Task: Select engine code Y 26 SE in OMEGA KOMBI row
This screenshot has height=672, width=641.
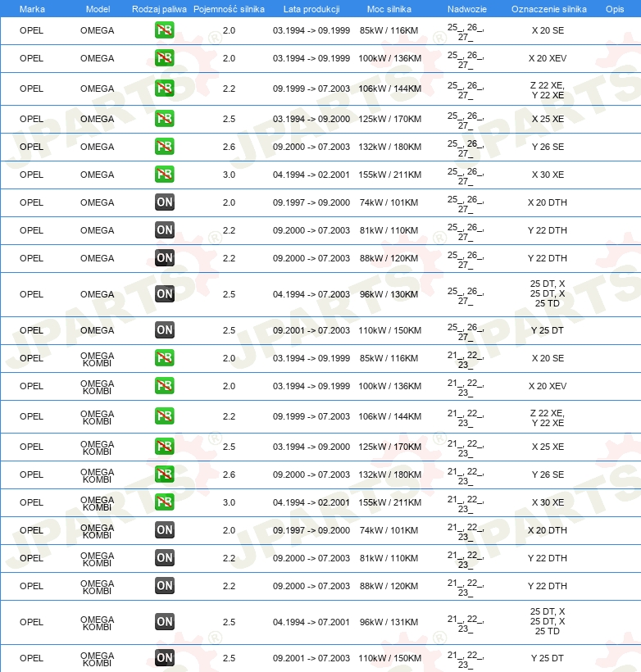Action: (x=548, y=474)
